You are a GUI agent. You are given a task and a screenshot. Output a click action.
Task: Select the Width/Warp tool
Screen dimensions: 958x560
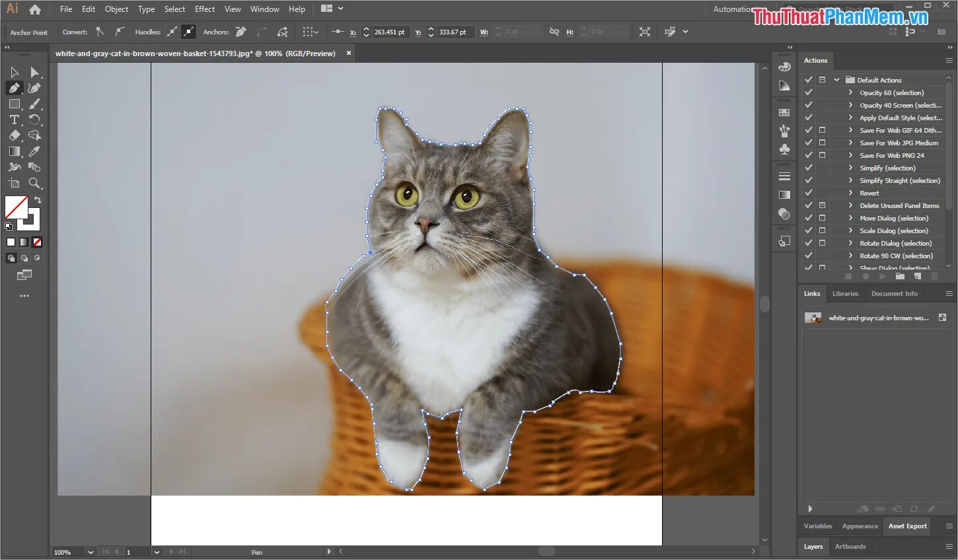click(x=15, y=167)
